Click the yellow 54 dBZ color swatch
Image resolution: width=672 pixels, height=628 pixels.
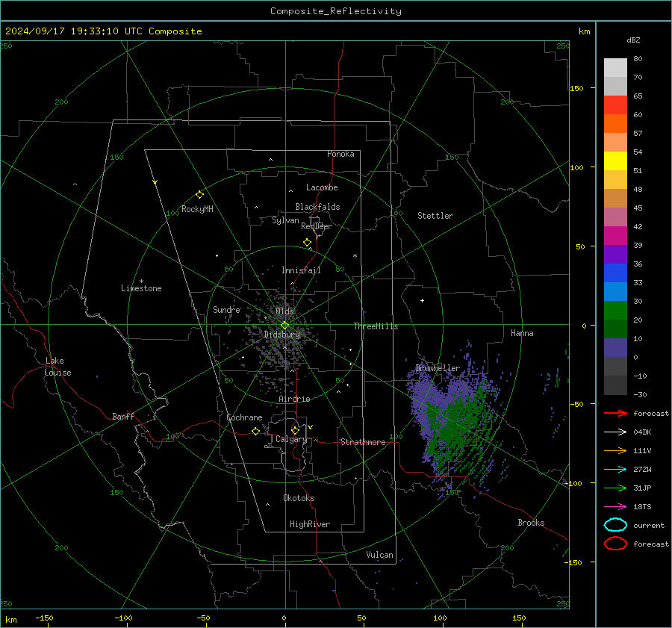(615, 161)
